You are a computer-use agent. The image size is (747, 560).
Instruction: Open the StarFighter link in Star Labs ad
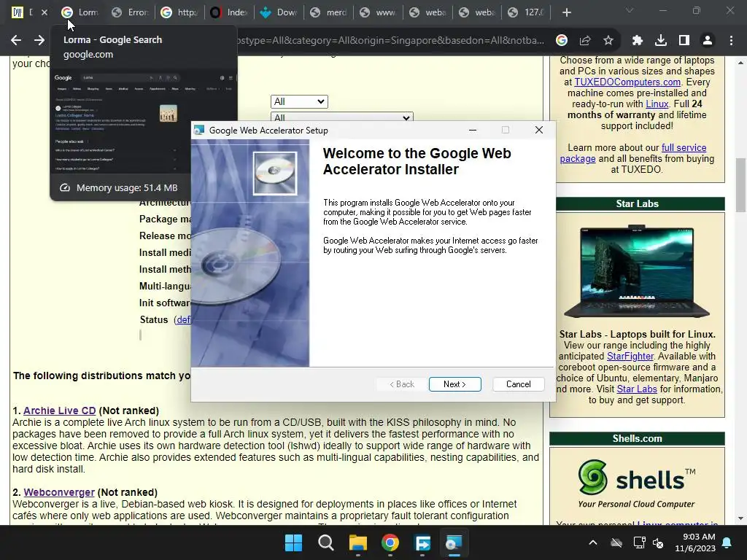point(630,356)
